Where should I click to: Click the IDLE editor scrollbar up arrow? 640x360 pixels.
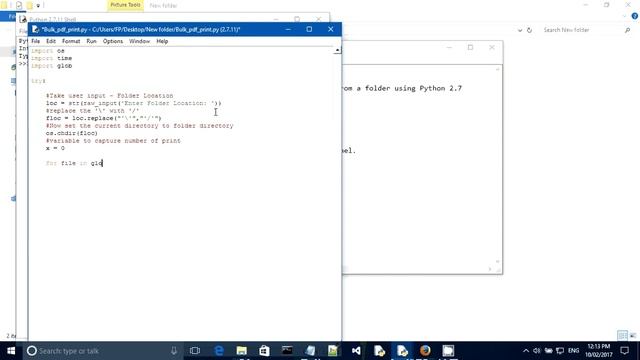pyautogui.click(x=337, y=50)
